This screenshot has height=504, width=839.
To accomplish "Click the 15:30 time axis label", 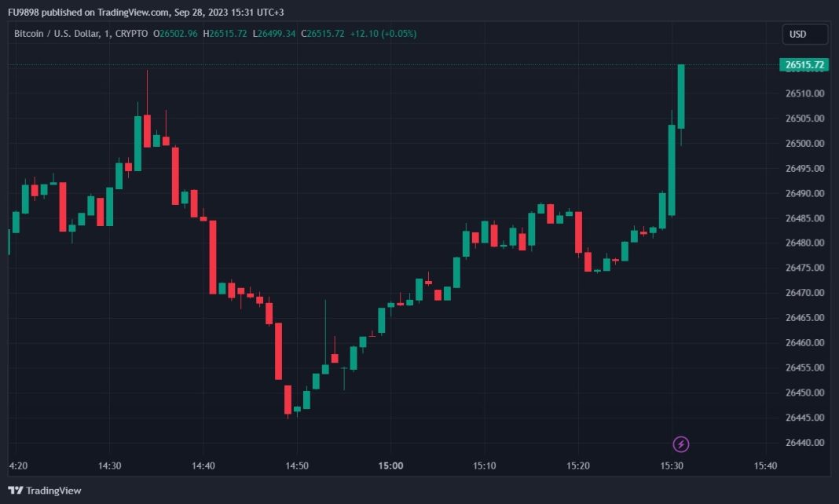I will click(672, 466).
